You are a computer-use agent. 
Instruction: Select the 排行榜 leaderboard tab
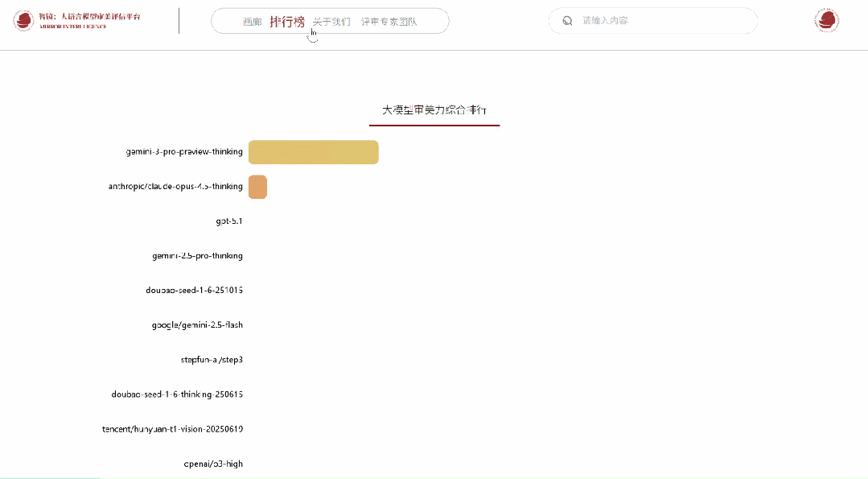tap(287, 22)
